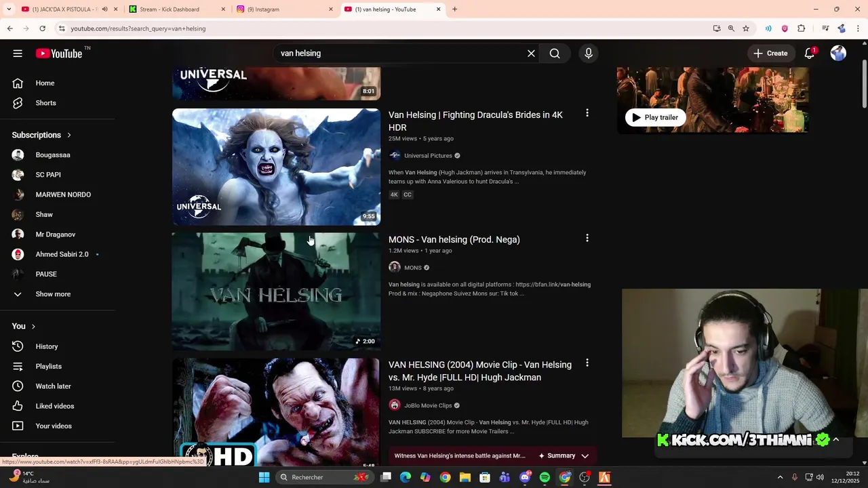This screenshot has width=868, height=488.
Task: Open options for Fighting Dracula's Brides video
Action: point(587,113)
